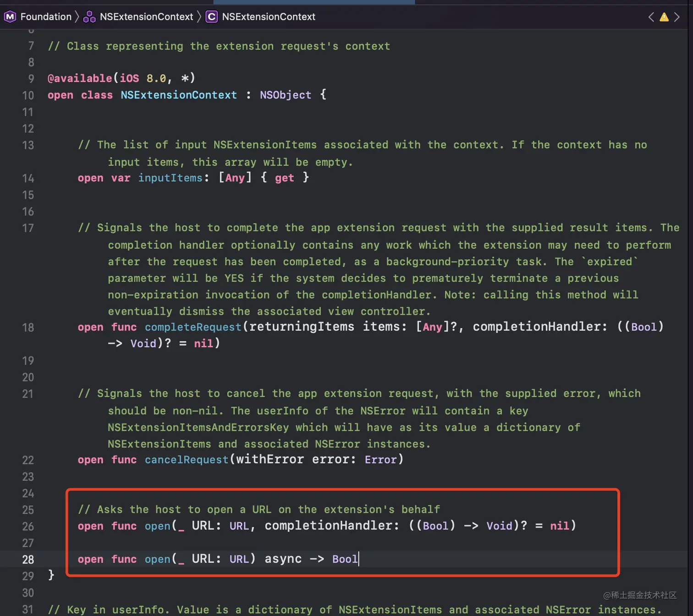Viewport: 693px width, 616px height.
Task: Click the withError parameter label on line 22
Action: pyautogui.click(x=270, y=460)
